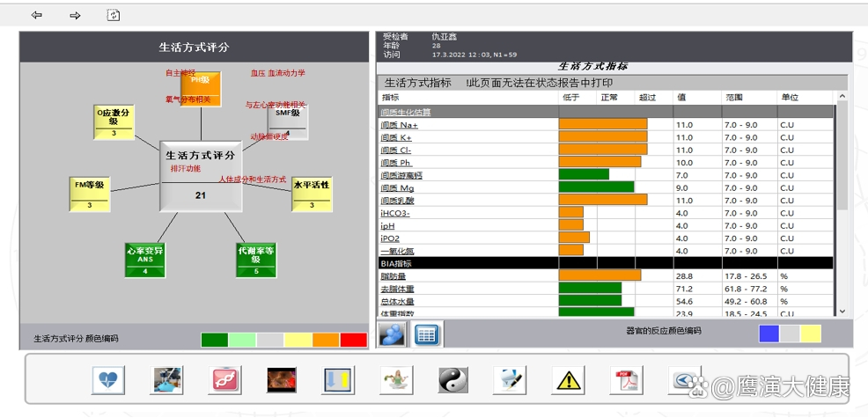Go forward with the right arrow
Screen dimensions: 868x418
tap(75, 15)
